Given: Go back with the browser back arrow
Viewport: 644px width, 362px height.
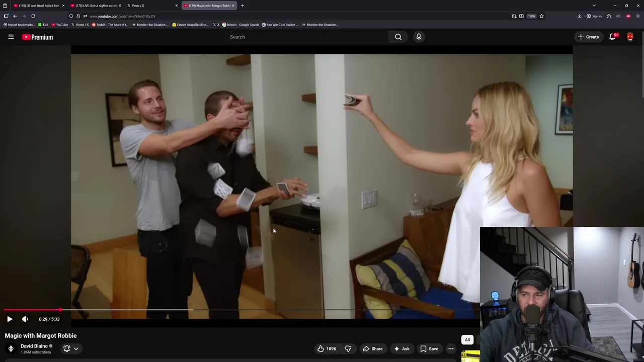Looking at the screenshot, I should pyautogui.click(x=15, y=16).
